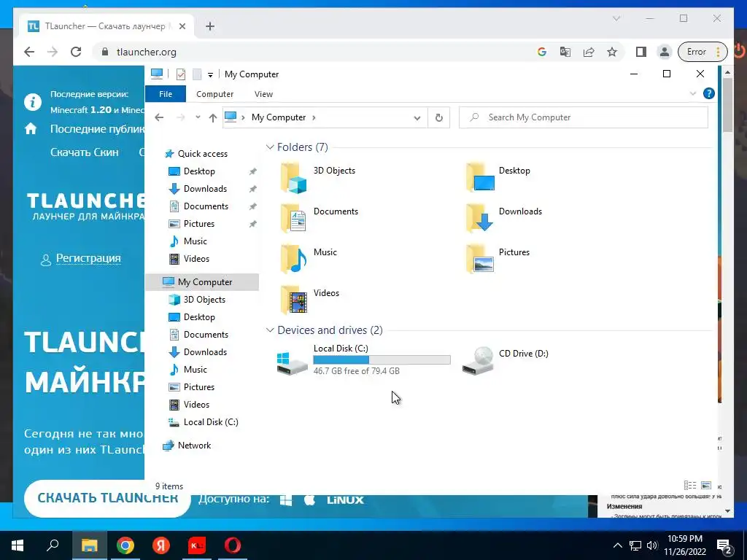The image size is (747, 560).
Task: Open the View ribbon tab
Action: click(263, 94)
